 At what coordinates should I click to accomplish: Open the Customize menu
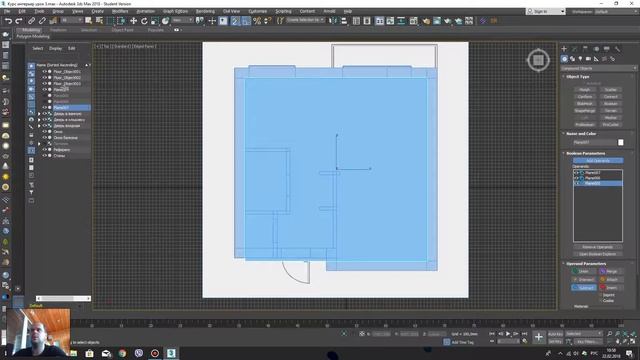(x=258, y=11)
